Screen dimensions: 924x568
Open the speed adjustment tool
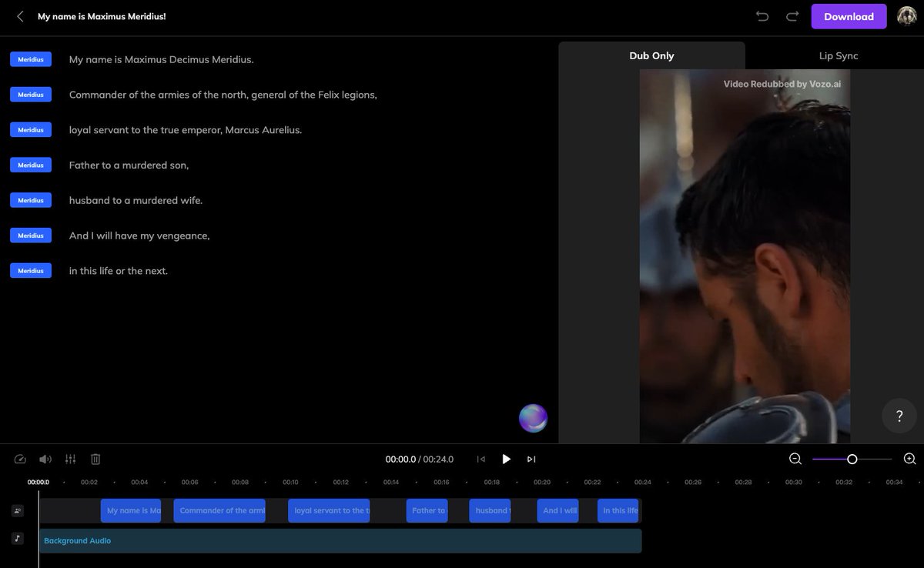(21, 459)
